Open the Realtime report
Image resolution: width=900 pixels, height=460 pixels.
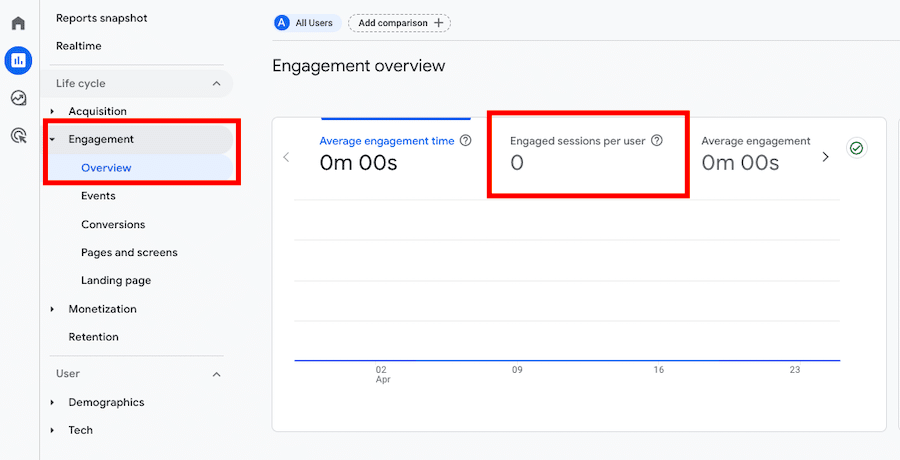point(78,46)
